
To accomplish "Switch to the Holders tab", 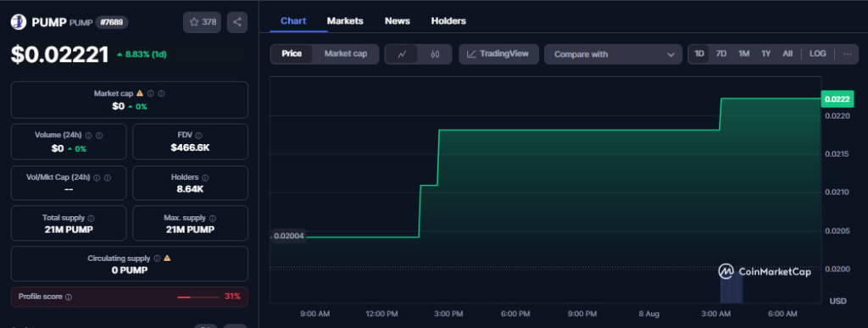I will (x=448, y=21).
